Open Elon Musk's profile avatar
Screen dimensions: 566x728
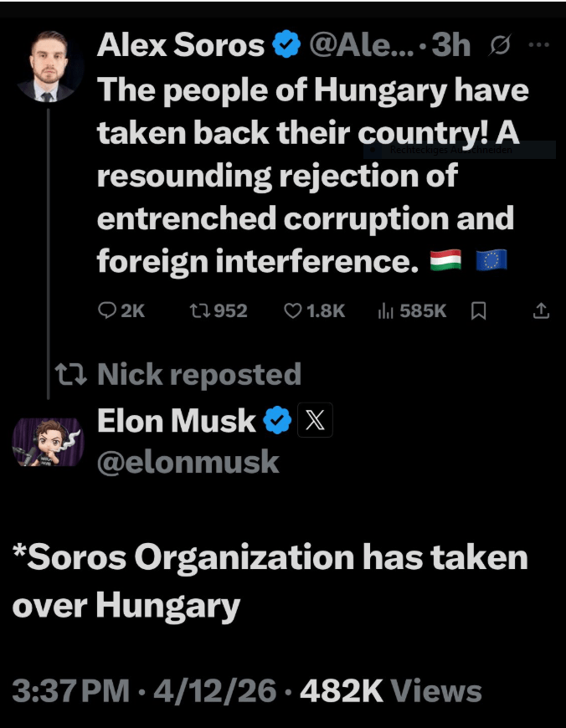coord(48,440)
